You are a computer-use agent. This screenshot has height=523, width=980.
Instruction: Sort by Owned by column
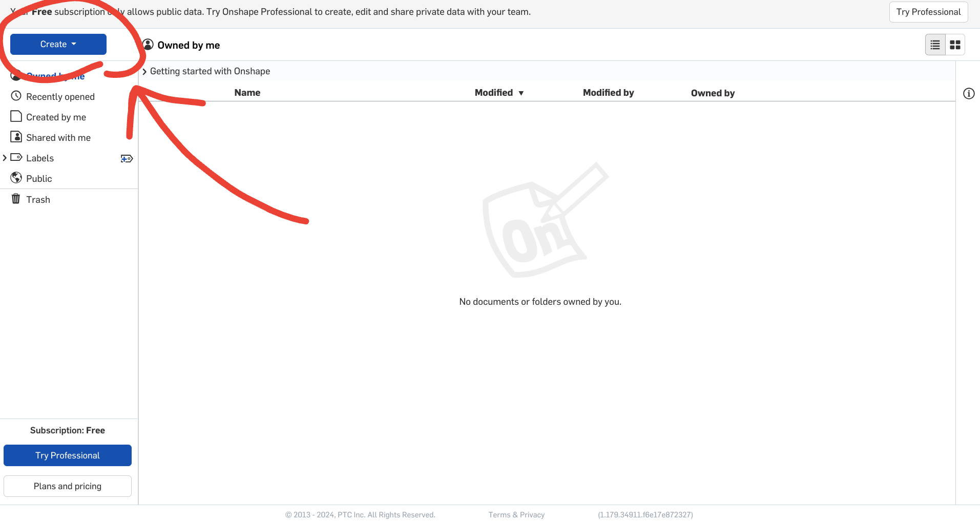coord(713,93)
